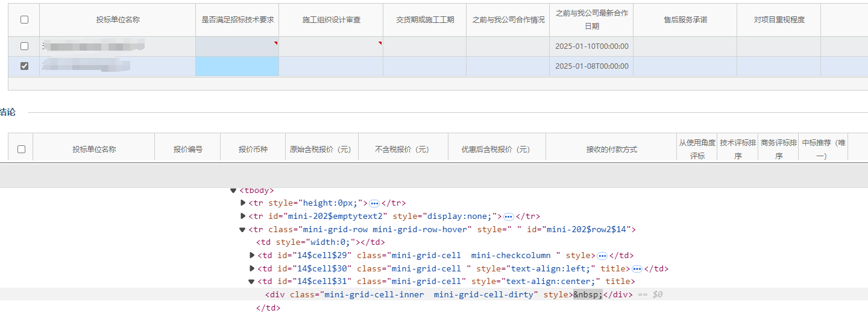Uncheck the selected second bidder row

pyautogui.click(x=24, y=66)
